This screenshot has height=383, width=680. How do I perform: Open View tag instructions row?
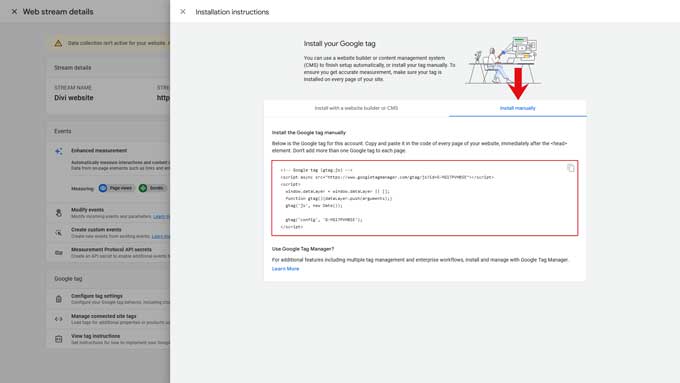(x=109, y=339)
